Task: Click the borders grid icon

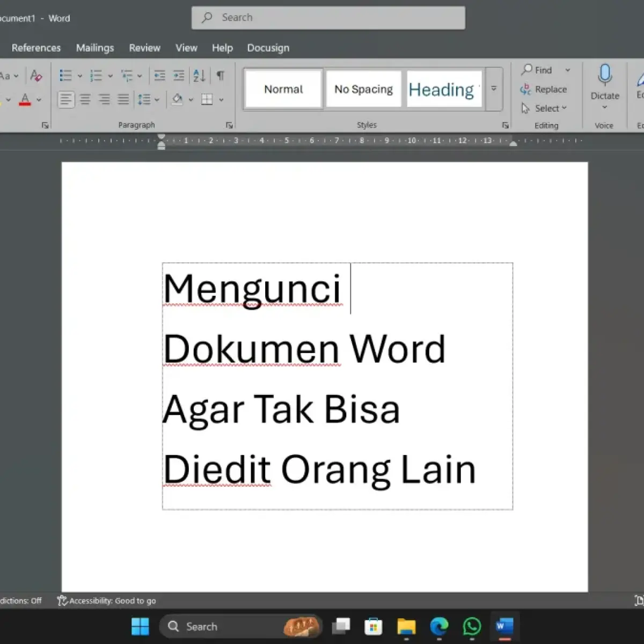Action: [x=207, y=99]
